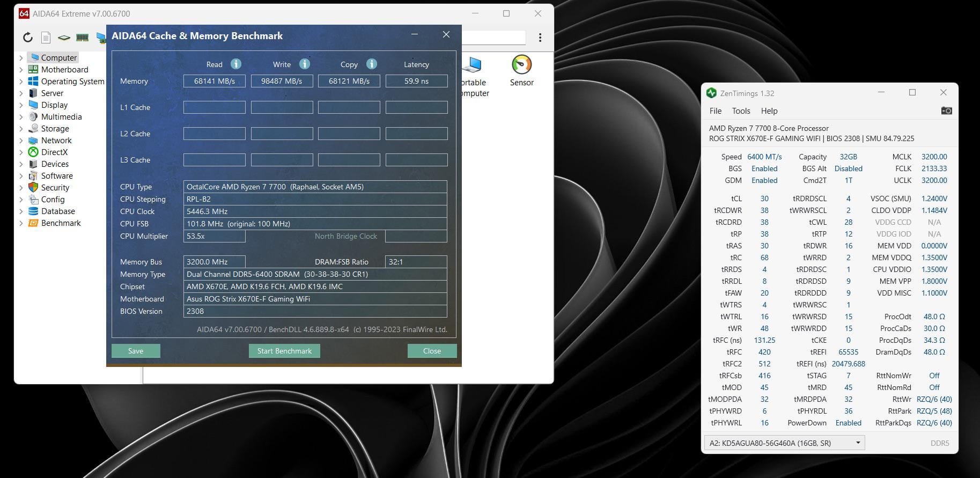Click the AIDA64 logo icon in title bar
This screenshot has width=980, height=478.
[x=24, y=13]
